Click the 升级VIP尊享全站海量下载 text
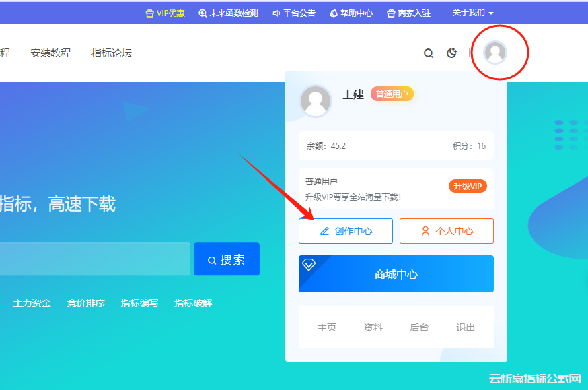This screenshot has height=390, width=588. [x=353, y=197]
